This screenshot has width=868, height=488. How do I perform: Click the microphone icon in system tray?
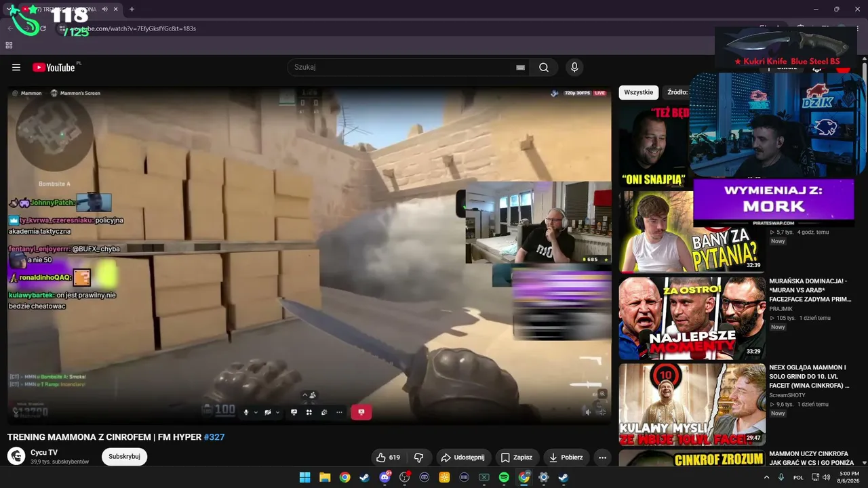781,477
